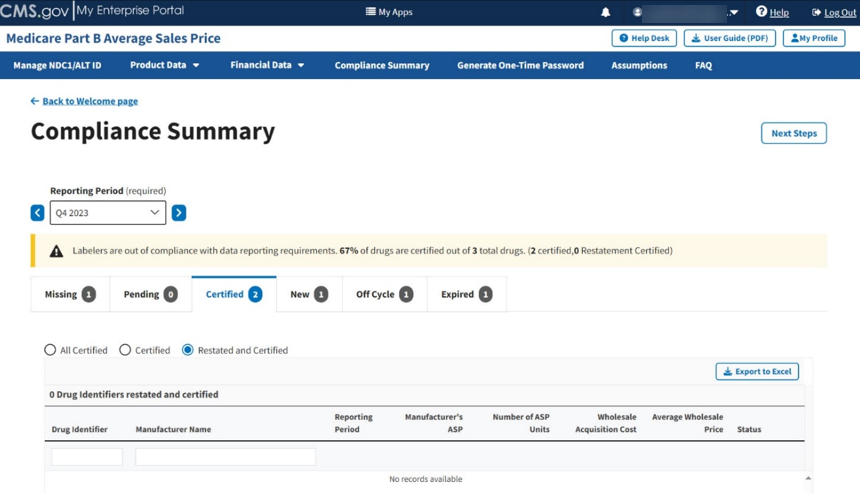Open the user account avatar icon
This screenshot has height=494, width=860.
point(637,12)
